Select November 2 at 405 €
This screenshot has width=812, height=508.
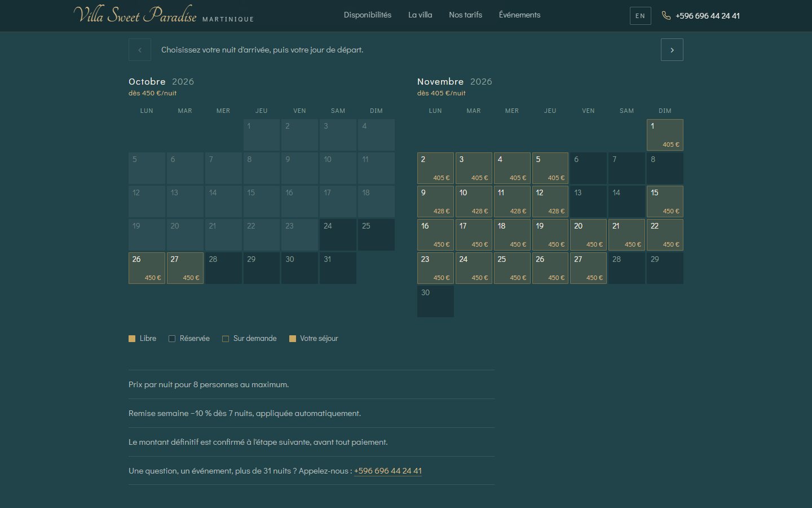[435, 168]
